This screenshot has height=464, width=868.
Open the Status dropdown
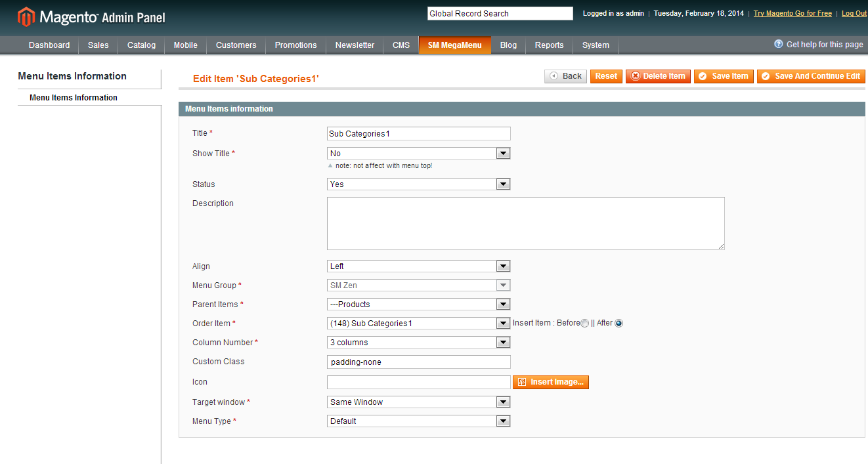418,184
